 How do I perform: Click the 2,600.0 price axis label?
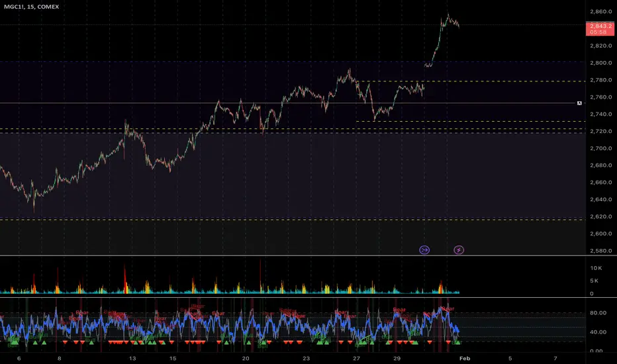601,234
